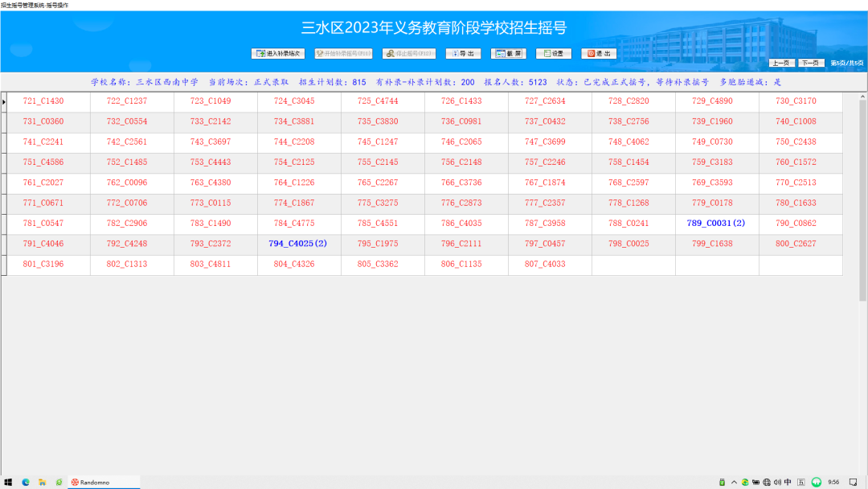
Task: Open 设置 settings button
Action: coord(554,54)
